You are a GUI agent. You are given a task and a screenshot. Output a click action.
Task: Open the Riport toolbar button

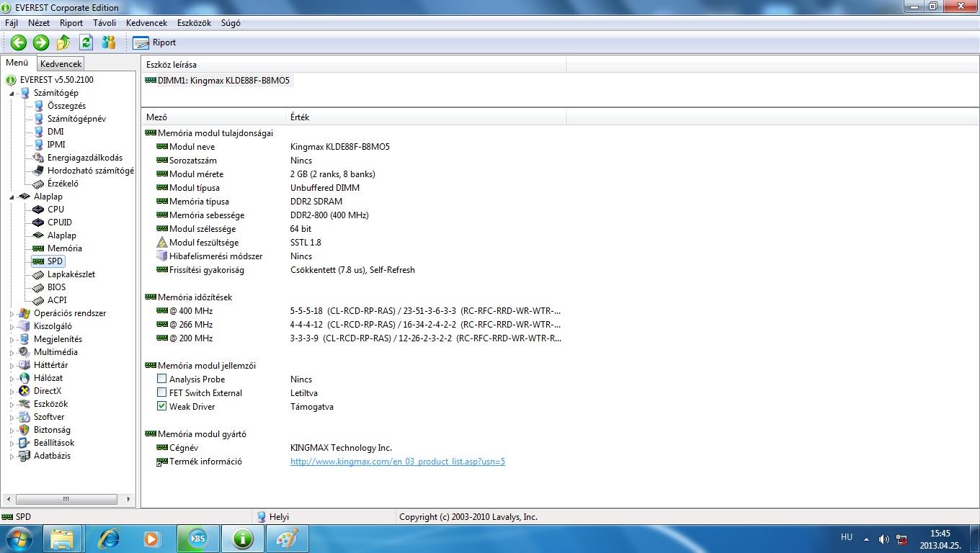[x=155, y=42]
